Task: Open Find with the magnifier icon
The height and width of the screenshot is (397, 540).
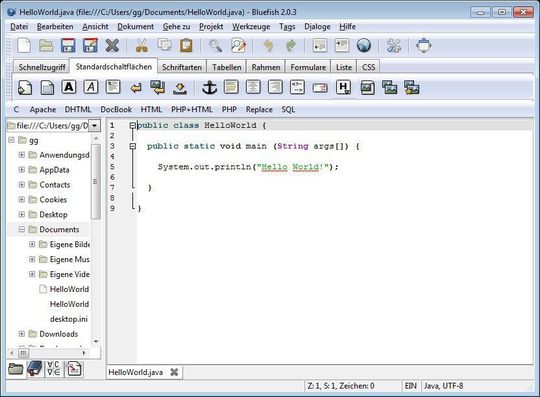Action: [216, 45]
